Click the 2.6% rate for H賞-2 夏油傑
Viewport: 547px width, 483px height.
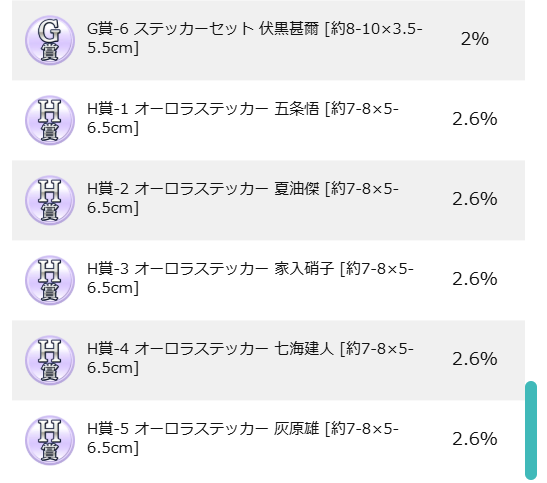pyautogui.click(x=474, y=199)
